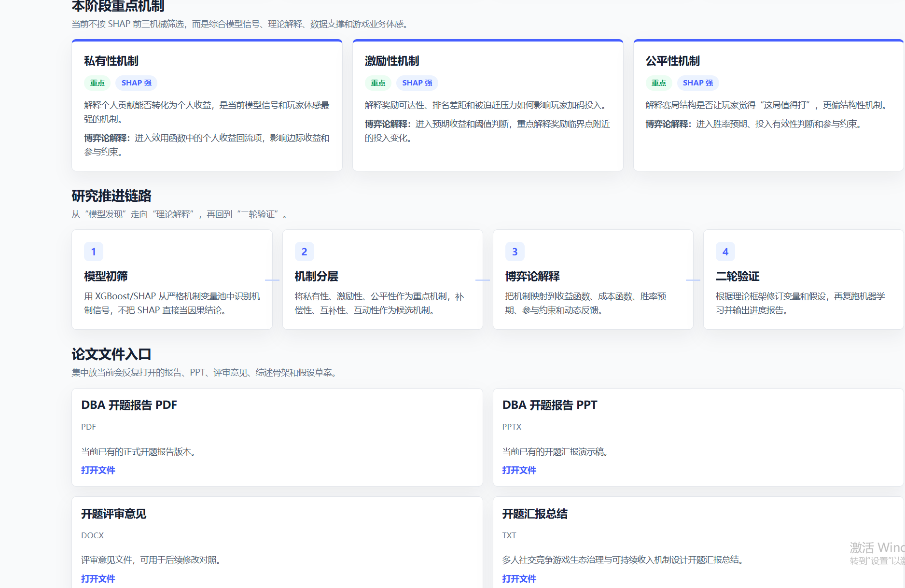Click the PDF file type label under DBA 开题报告 PDF
This screenshot has height=588, width=905.
88,427
